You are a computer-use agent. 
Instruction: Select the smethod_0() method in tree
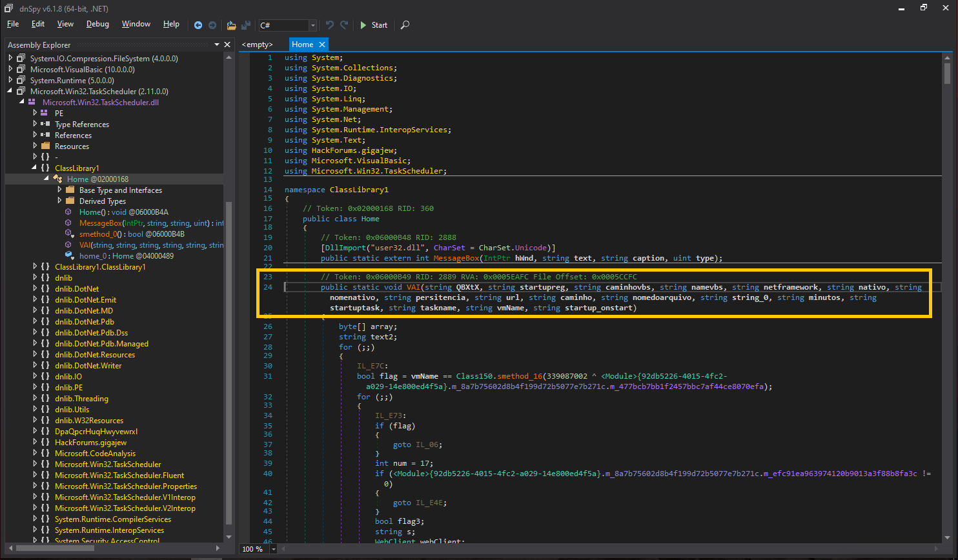pos(99,234)
